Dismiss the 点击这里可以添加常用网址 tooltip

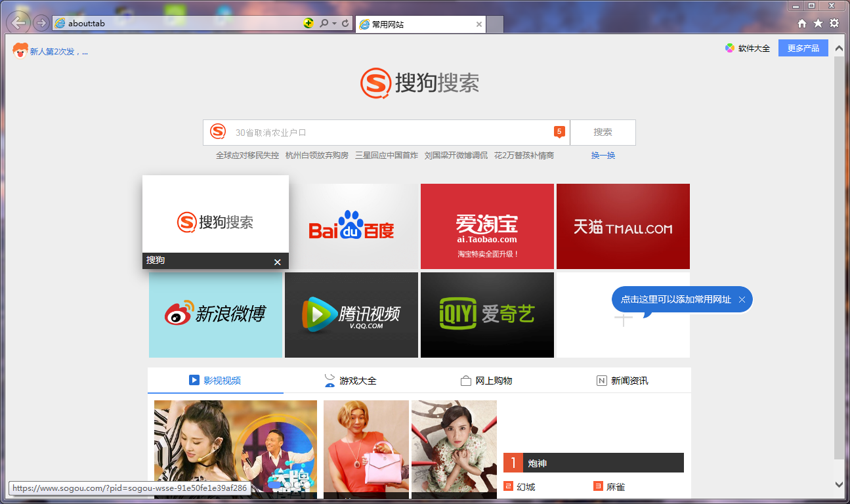coord(742,299)
